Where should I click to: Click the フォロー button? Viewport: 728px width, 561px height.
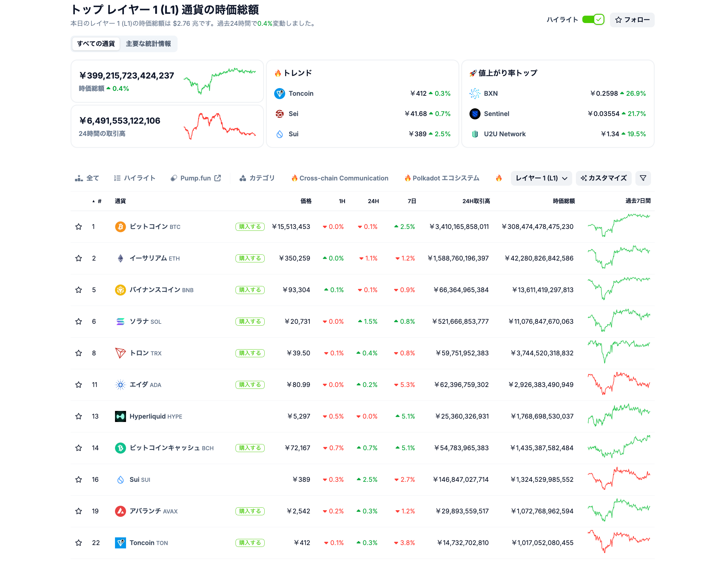tap(632, 20)
